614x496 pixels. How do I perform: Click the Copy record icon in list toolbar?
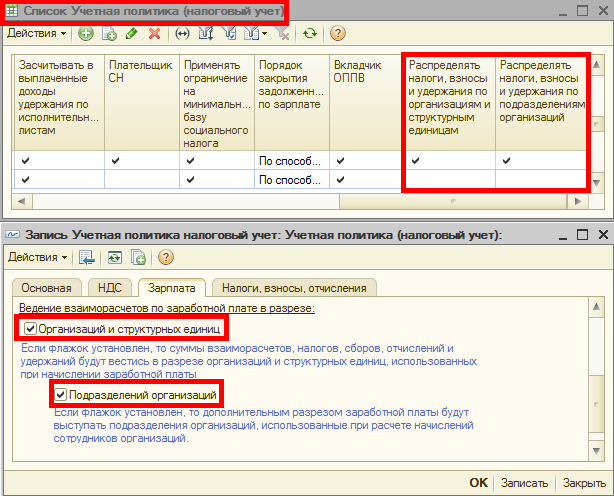(x=109, y=33)
